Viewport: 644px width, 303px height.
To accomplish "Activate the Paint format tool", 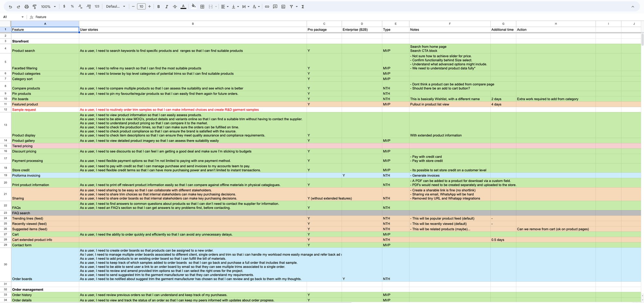I will (x=34, y=6).
